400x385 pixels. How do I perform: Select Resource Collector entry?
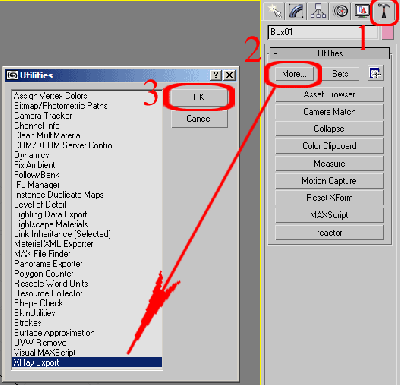click(87, 293)
